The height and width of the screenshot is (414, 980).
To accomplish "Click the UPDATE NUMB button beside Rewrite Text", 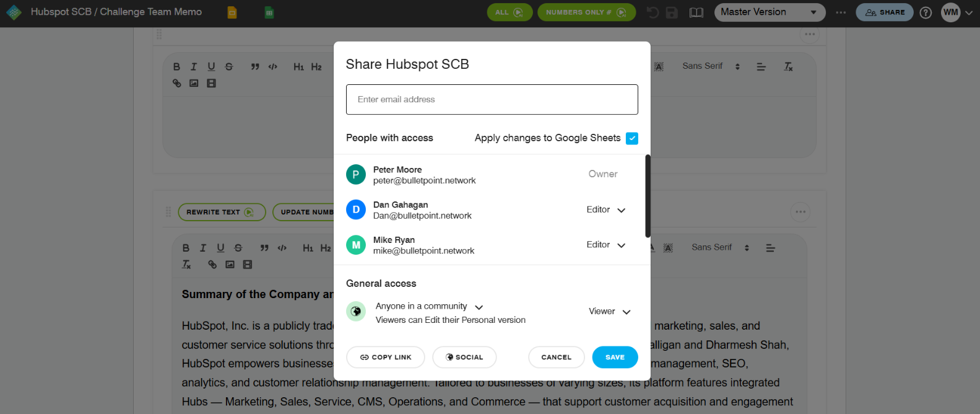I will (304, 212).
